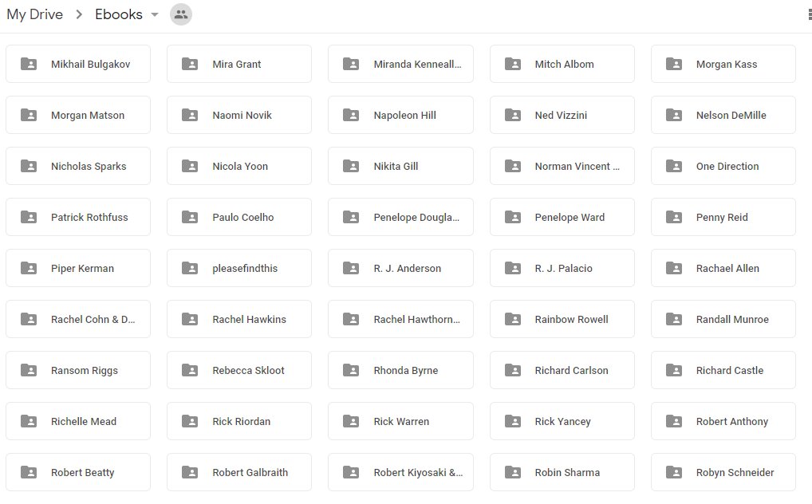Image resolution: width=812 pixels, height=504 pixels.
Task: Select the R. J. Anderson folder name
Action: click(408, 268)
